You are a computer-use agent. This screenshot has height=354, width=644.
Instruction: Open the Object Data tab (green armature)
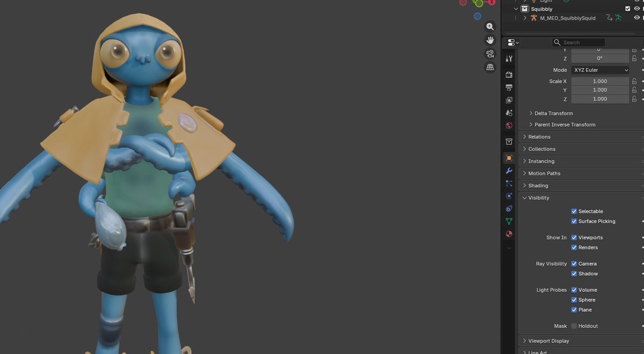point(509,221)
